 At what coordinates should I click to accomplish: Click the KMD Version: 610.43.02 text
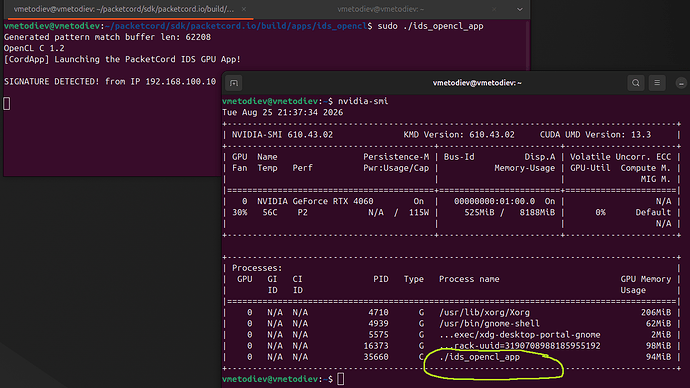point(459,135)
